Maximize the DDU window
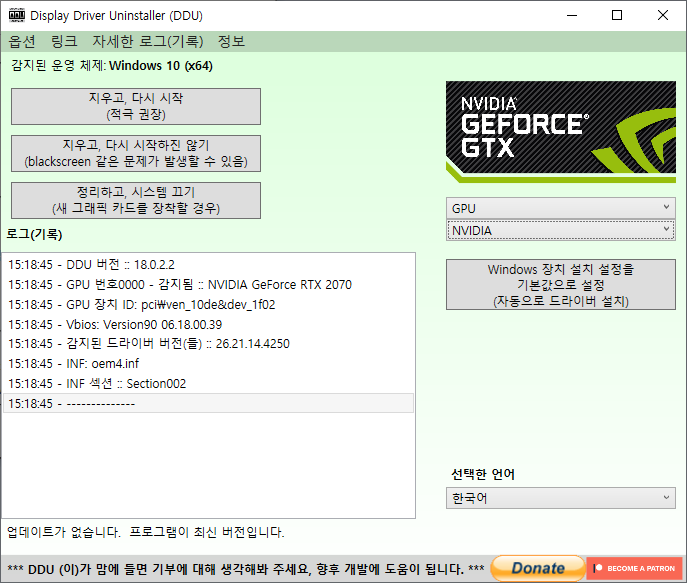Viewport: 687px width, 583px height. tap(617, 15)
